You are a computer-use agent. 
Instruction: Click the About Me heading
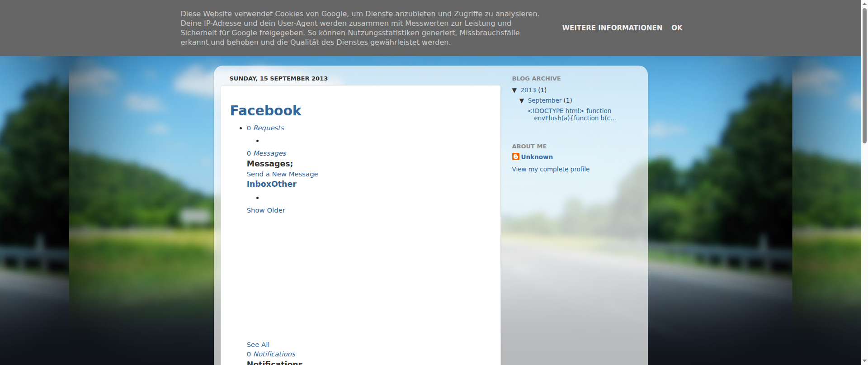tap(529, 146)
